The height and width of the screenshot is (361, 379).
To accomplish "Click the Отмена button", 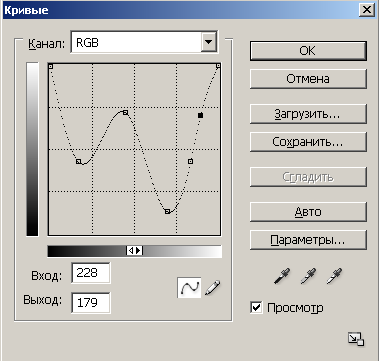I will pyautogui.click(x=308, y=79).
